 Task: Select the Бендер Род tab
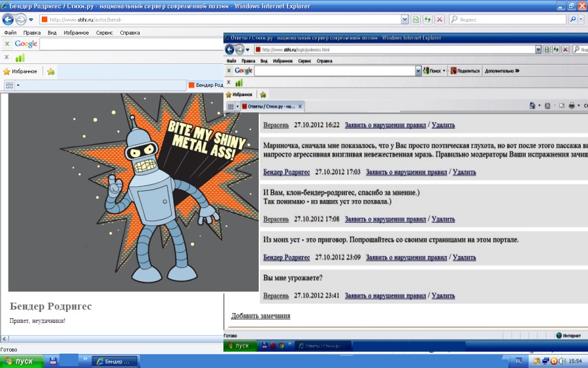pyautogui.click(x=206, y=85)
